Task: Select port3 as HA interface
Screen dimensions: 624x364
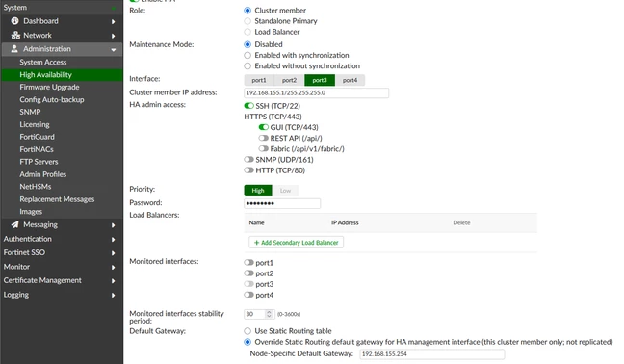Action: (320, 80)
